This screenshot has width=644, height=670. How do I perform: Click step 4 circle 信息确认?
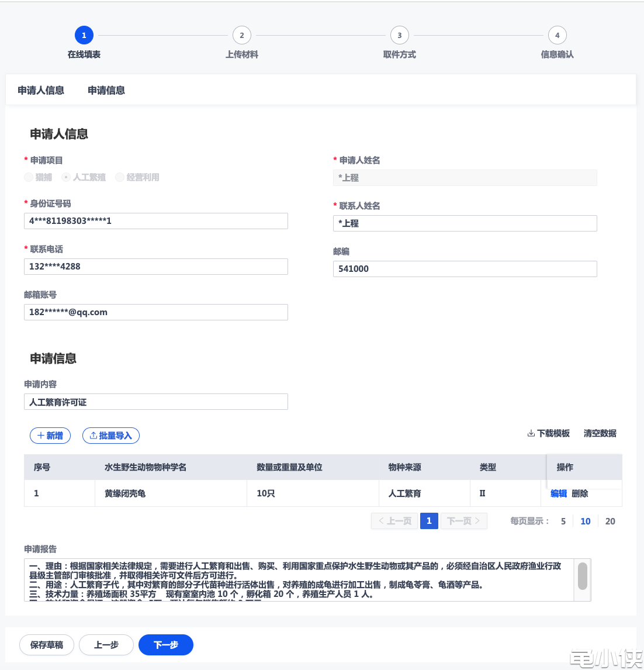[557, 35]
